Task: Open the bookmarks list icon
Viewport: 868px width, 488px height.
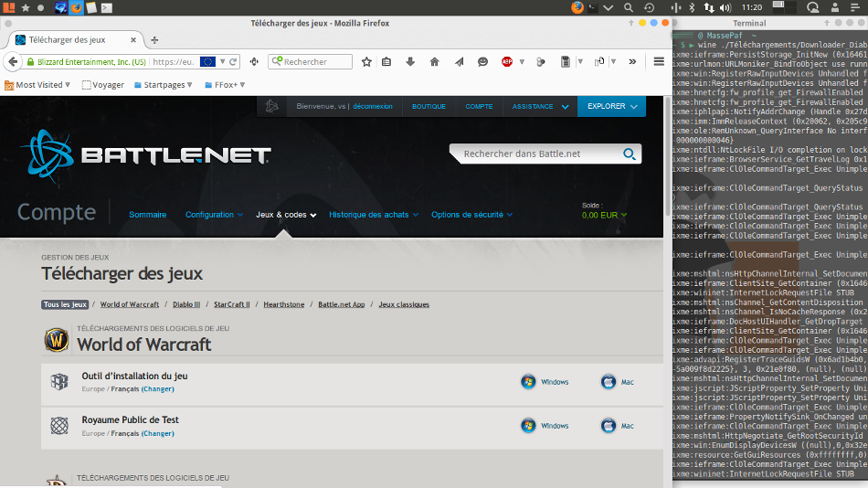Action: [386, 61]
